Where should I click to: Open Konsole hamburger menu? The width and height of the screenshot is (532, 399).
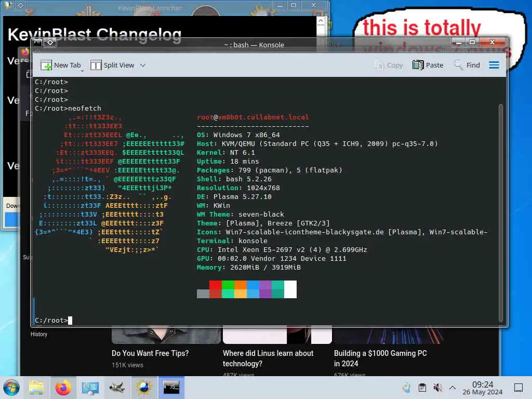494,65
